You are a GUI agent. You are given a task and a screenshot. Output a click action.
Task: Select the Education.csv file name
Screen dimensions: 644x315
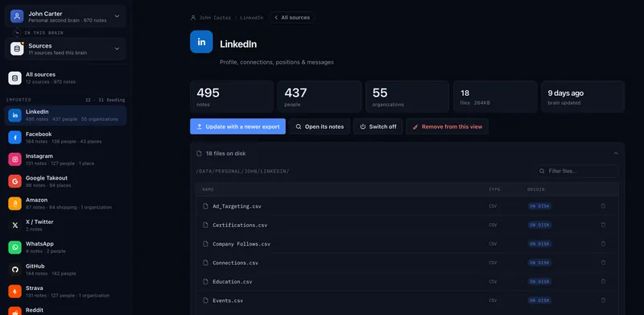coord(233,282)
